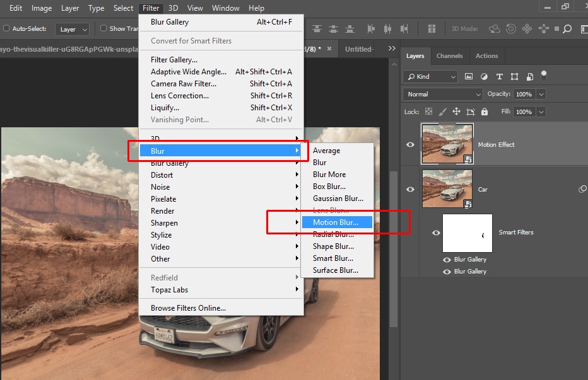Open the Actions panel tab
Viewport: 588px width, 380px height.
coord(486,55)
